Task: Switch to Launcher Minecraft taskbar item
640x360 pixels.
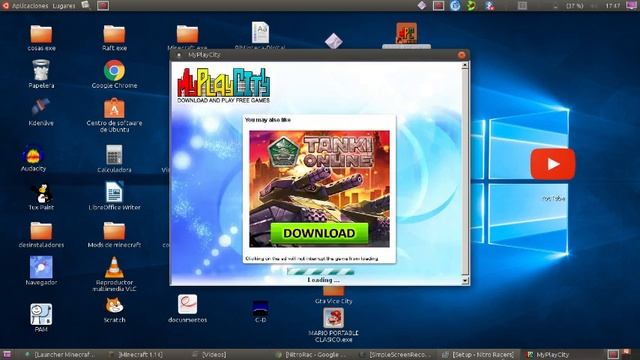Action: click(60, 355)
